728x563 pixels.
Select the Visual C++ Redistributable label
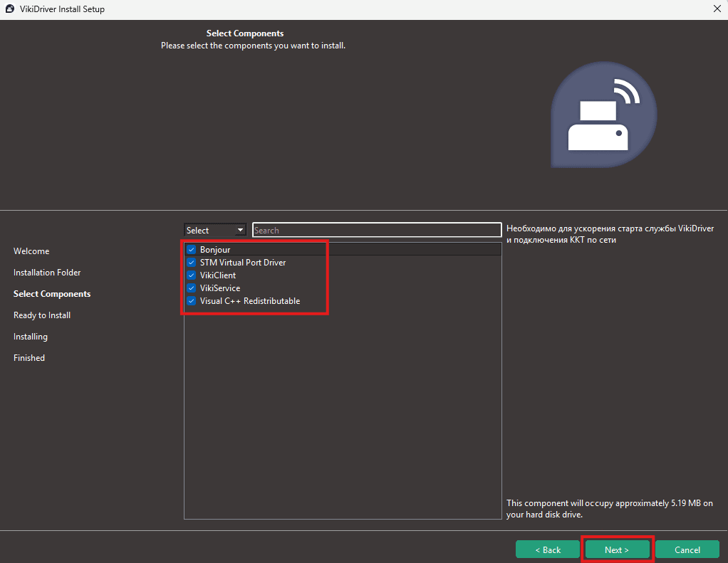(x=250, y=301)
